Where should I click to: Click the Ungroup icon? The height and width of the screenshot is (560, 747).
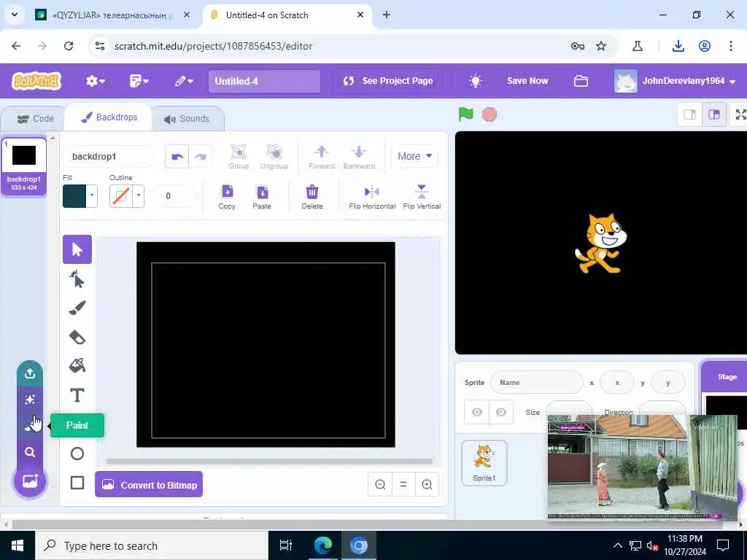274,157
